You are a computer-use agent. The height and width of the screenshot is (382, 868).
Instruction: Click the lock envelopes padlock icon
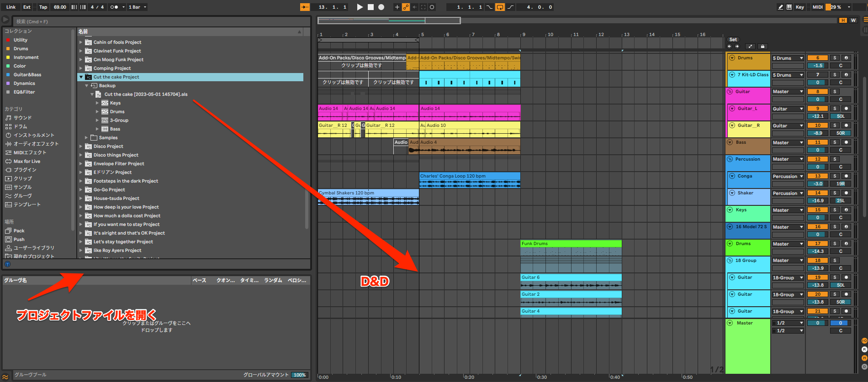point(762,47)
